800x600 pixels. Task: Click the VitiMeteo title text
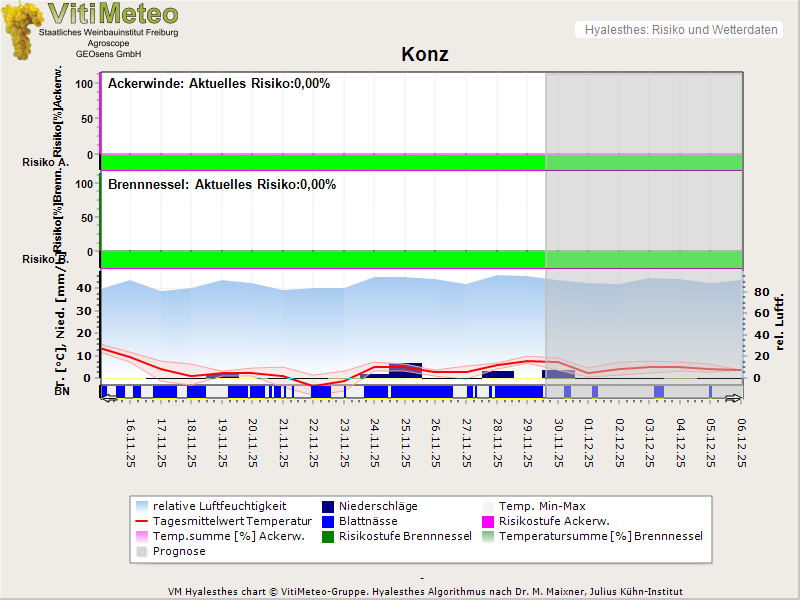113,14
